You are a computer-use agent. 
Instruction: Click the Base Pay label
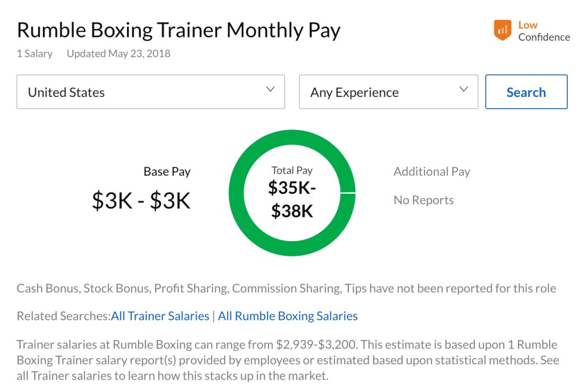(x=167, y=172)
